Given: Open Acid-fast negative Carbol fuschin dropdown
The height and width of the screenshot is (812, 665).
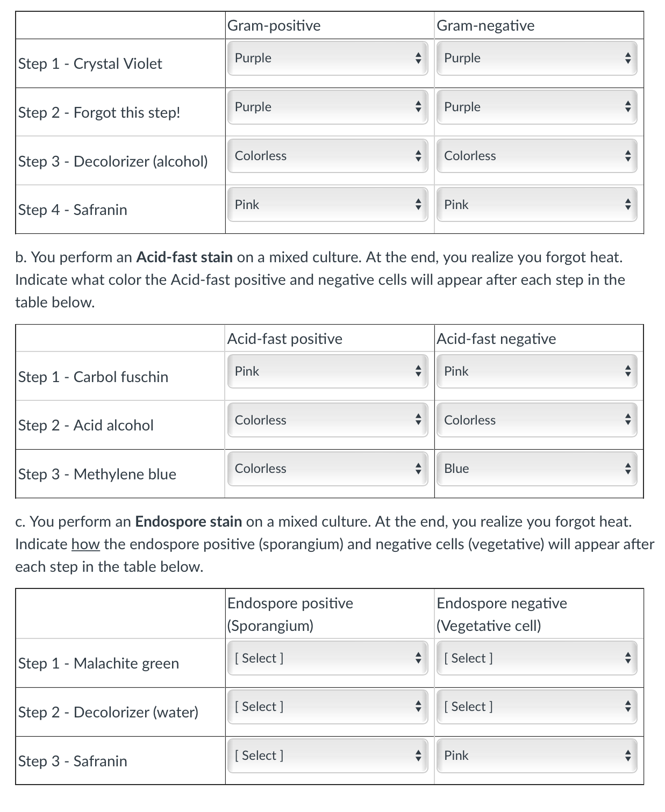Looking at the screenshot, I should [537, 371].
